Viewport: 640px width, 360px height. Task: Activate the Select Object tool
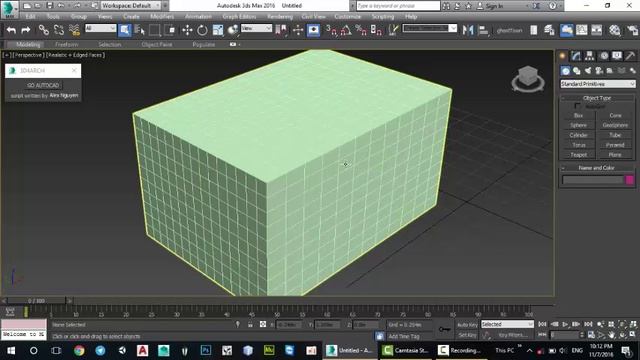pos(125,30)
